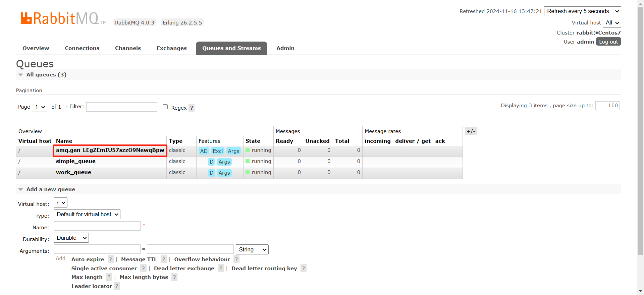Open the amq.gen-LEgZEmIU57szzO9NewqBpw queue
Screen dimensions: 644x295
(110, 150)
